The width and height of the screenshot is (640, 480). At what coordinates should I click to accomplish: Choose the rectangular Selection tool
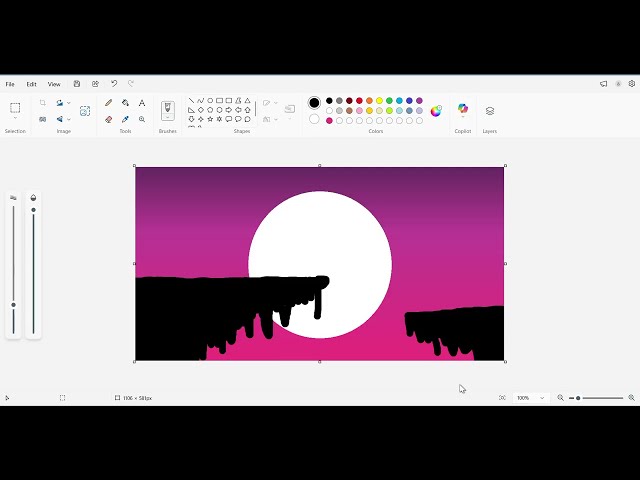pyautogui.click(x=15, y=108)
